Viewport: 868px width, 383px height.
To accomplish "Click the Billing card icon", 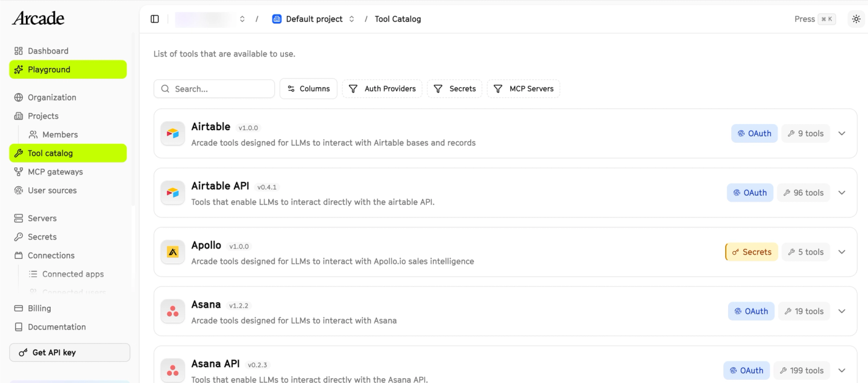I will tap(19, 308).
